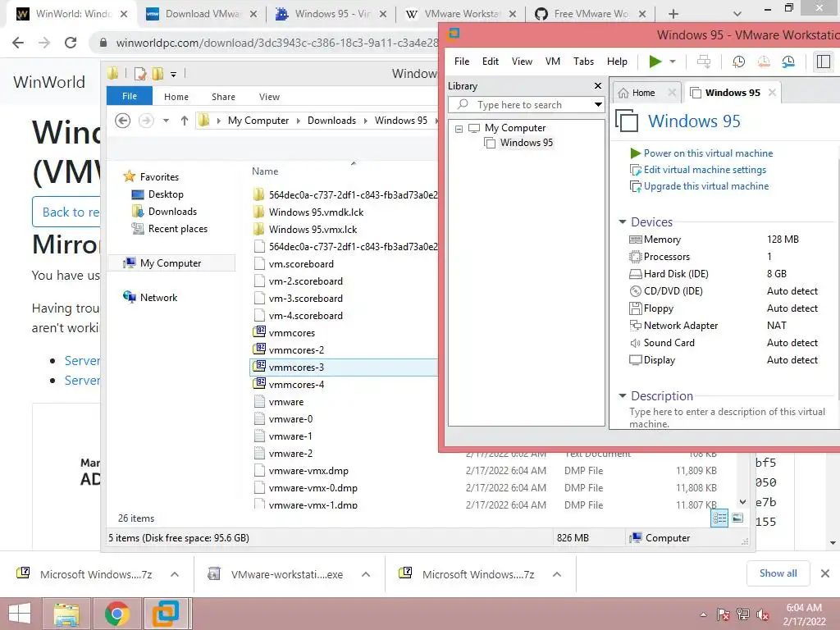Switch Explorer to large icons view icon
Image resolution: width=840 pixels, height=630 pixels.
tap(737, 518)
